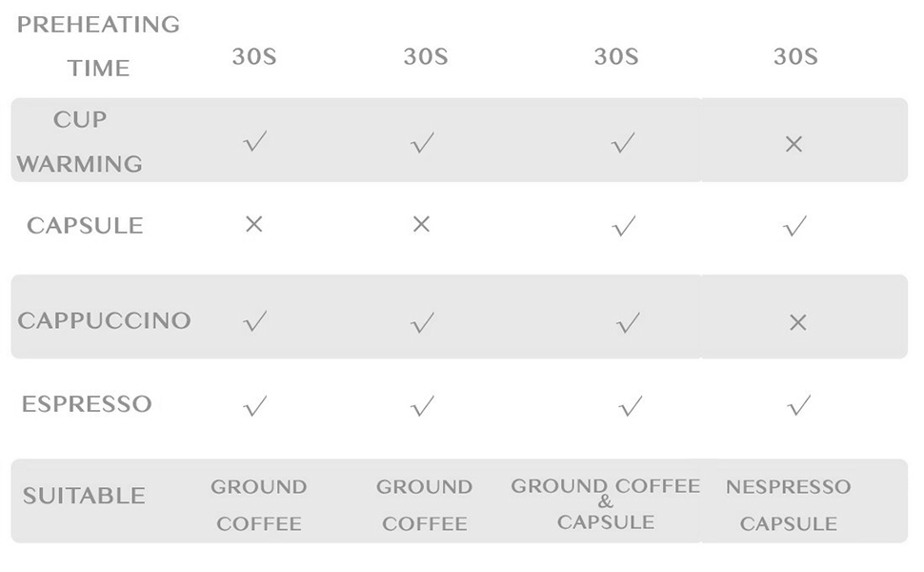924x572 pixels.
Task: Select the Preheating Time row label
Action: [x=98, y=46]
